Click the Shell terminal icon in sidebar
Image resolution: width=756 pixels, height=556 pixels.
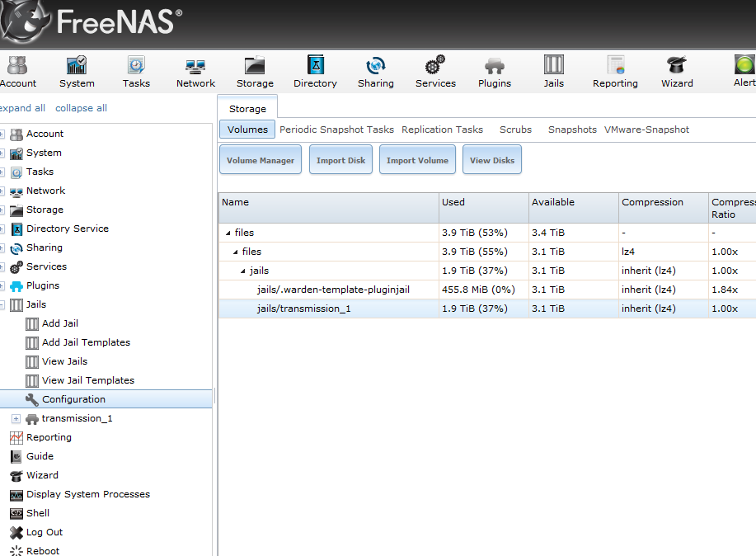(x=16, y=514)
